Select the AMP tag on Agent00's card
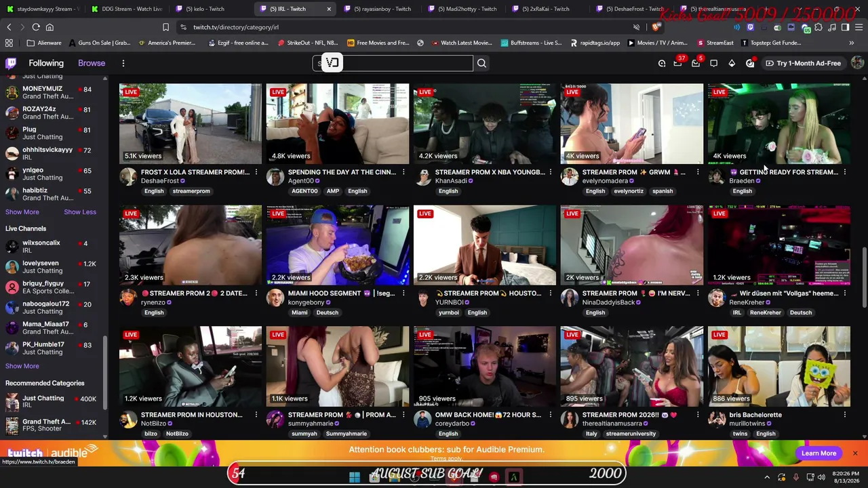The image size is (868, 488). (333, 191)
